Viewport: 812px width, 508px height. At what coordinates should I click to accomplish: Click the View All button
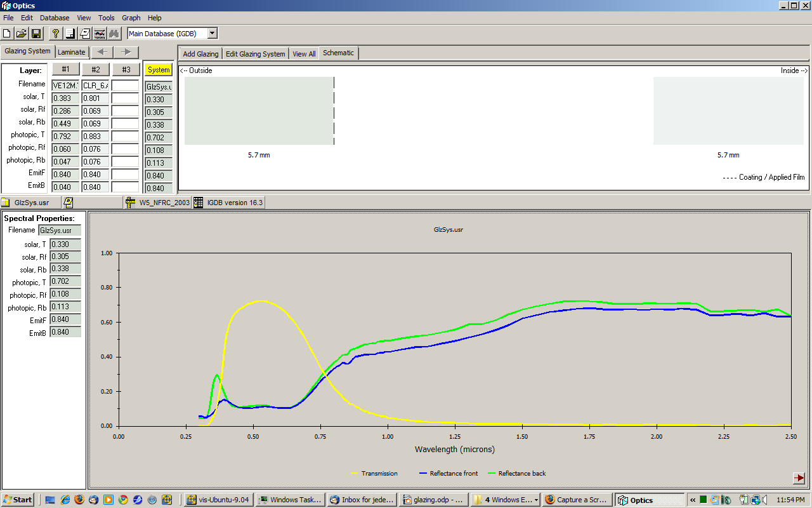point(304,53)
